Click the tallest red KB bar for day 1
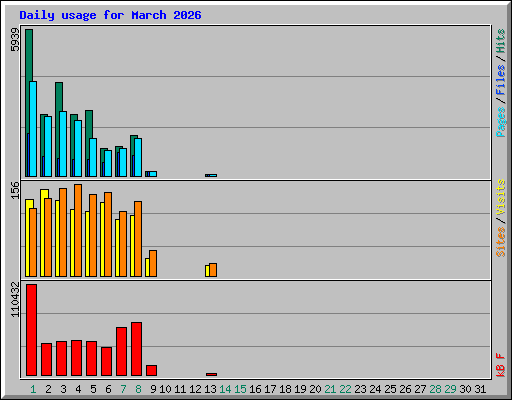The height and width of the screenshot is (400, 512). 31,330
